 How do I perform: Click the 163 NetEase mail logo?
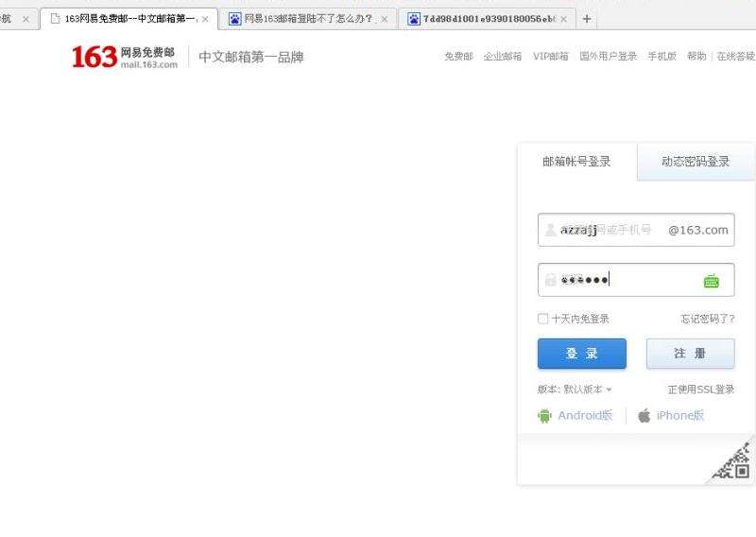125,57
